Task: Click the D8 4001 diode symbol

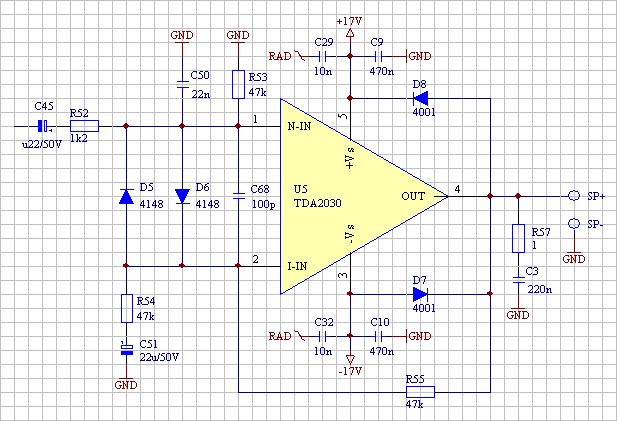Action: (x=420, y=98)
